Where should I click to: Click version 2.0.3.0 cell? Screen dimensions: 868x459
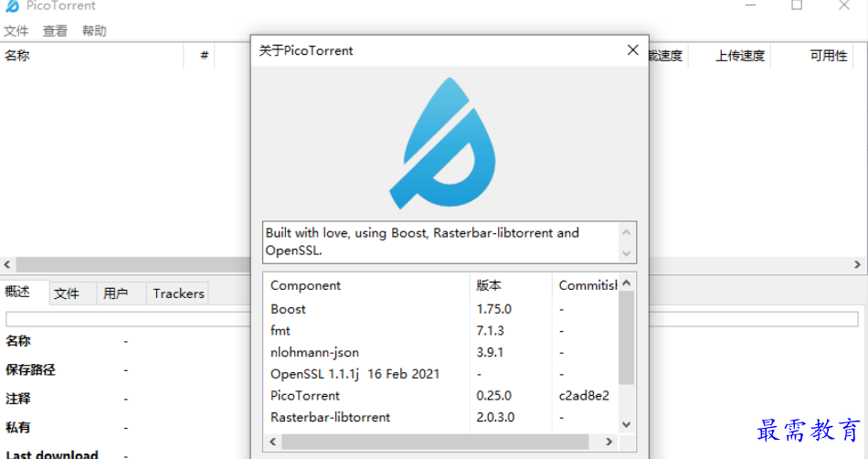click(495, 417)
